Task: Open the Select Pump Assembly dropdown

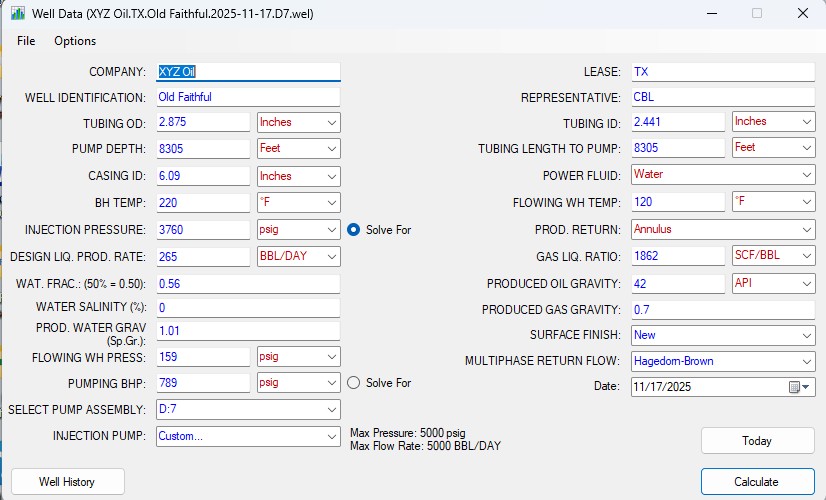Action: [x=248, y=409]
